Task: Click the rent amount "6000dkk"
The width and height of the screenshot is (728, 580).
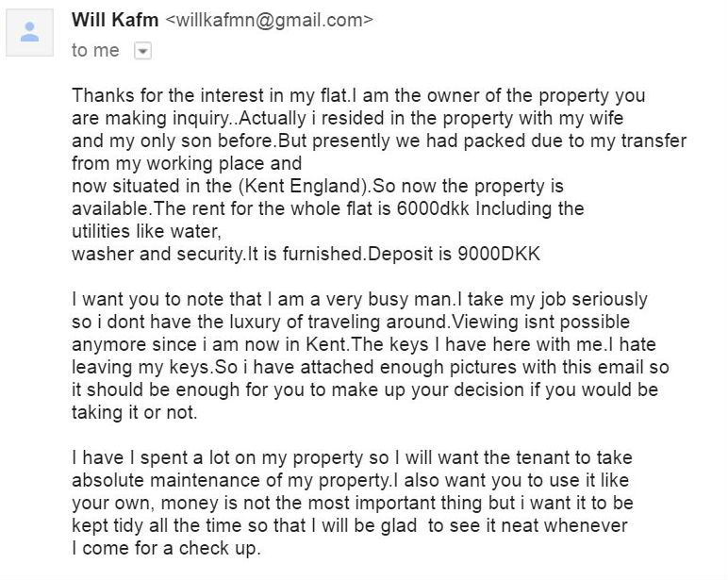Action: pyautogui.click(x=433, y=208)
